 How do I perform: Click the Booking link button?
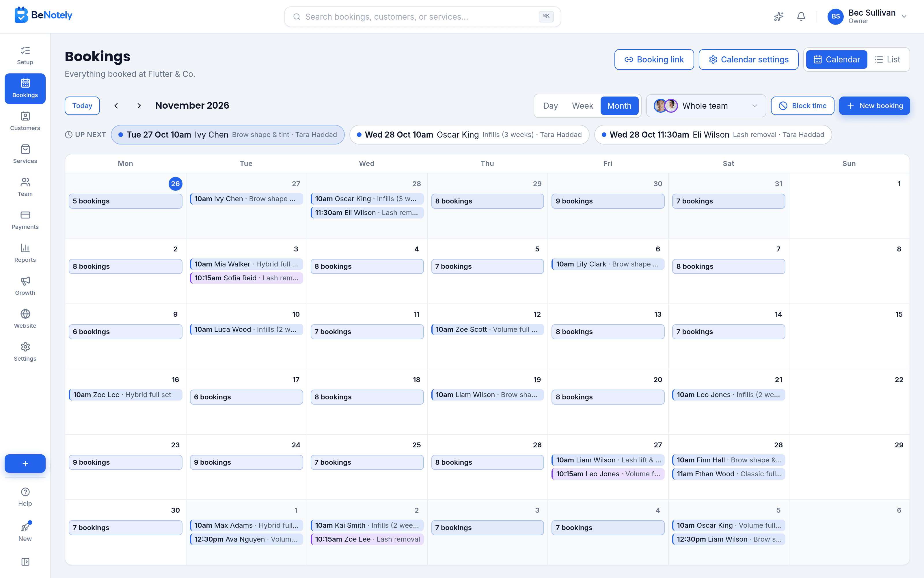click(x=654, y=60)
